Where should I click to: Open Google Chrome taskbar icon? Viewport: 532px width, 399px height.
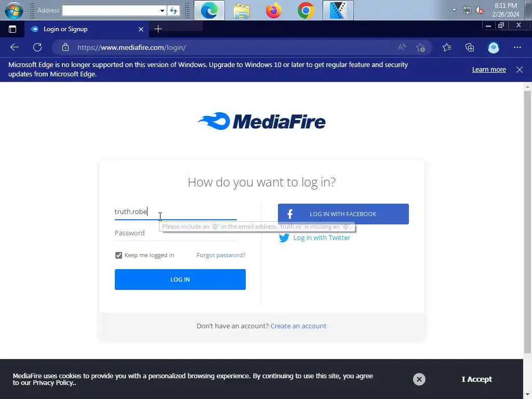pyautogui.click(x=305, y=10)
